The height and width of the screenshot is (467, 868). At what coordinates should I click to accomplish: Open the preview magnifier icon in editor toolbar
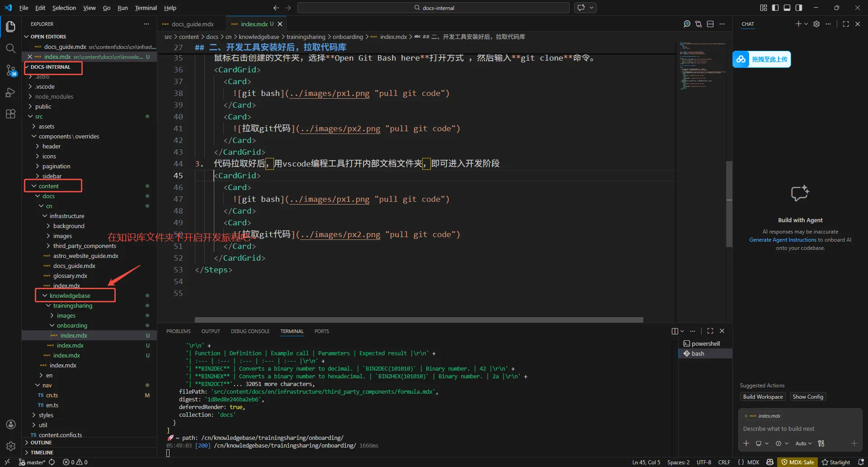pos(687,24)
